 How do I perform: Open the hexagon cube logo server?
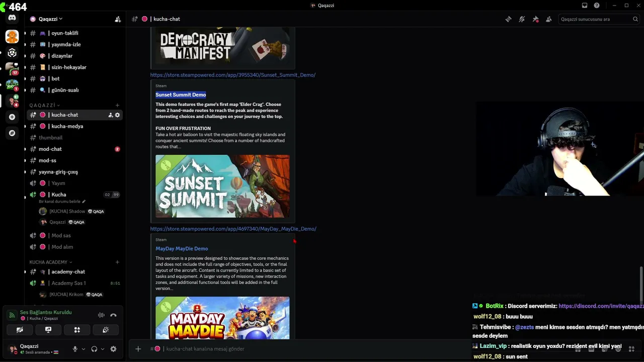tap(12, 53)
